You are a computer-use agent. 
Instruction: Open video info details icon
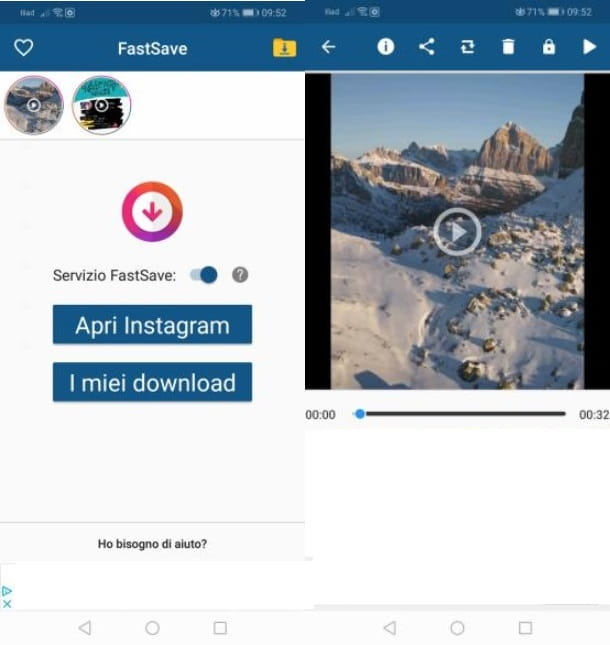385,47
